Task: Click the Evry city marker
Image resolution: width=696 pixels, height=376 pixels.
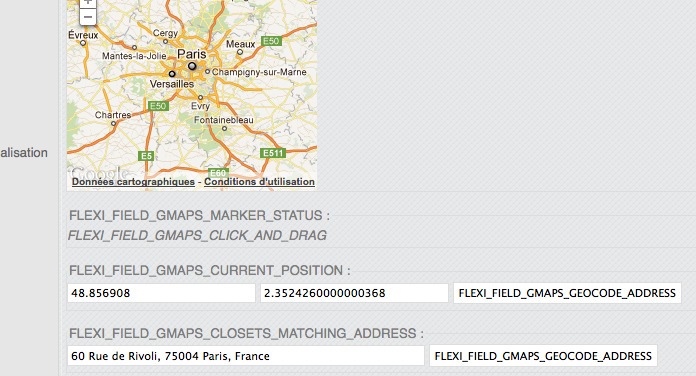Action: click(x=200, y=97)
